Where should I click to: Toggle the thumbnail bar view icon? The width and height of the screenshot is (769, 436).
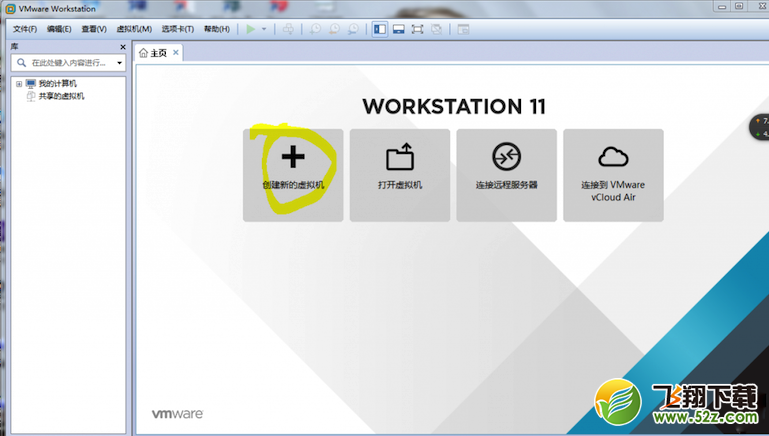pos(399,29)
